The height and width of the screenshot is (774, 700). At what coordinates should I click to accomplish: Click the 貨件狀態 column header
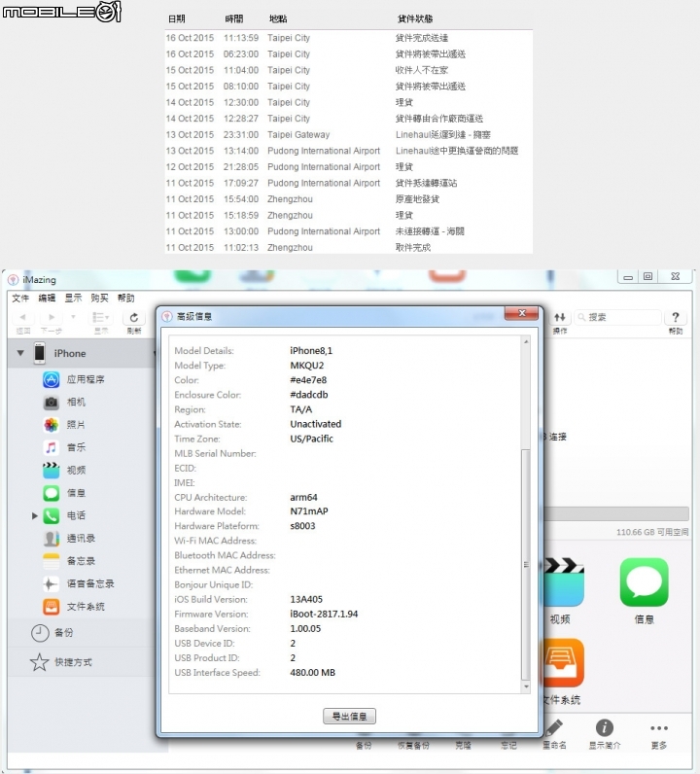tap(415, 18)
